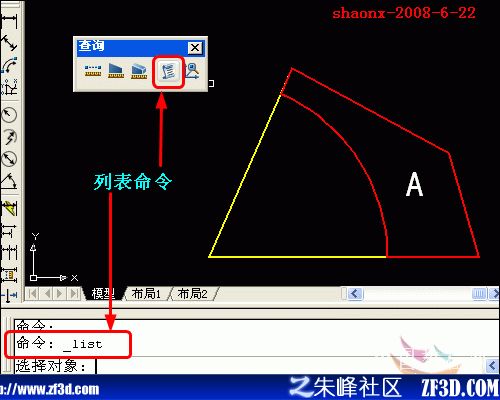The image size is (500, 400).
Task: Pick the Area inquiry icon
Action: tap(116, 71)
